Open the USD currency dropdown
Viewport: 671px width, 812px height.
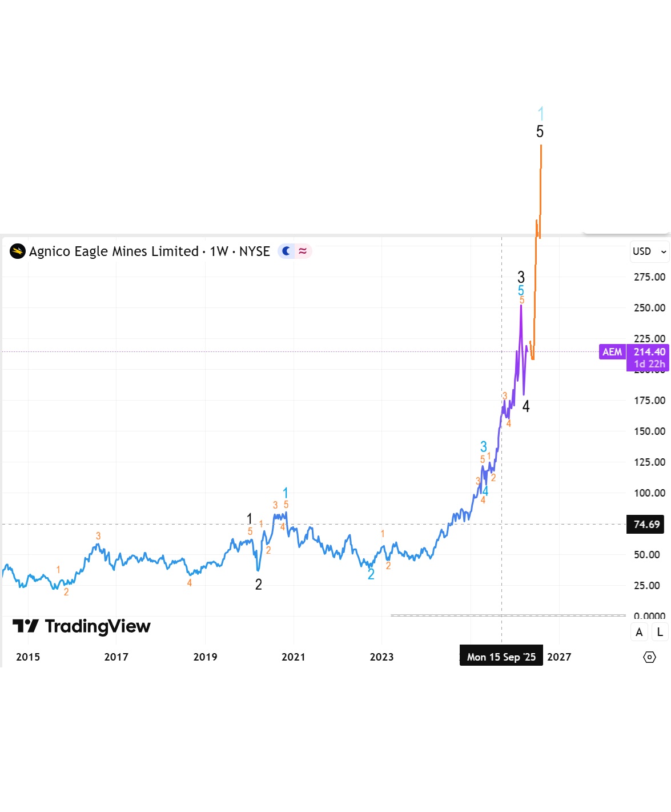point(649,251)
